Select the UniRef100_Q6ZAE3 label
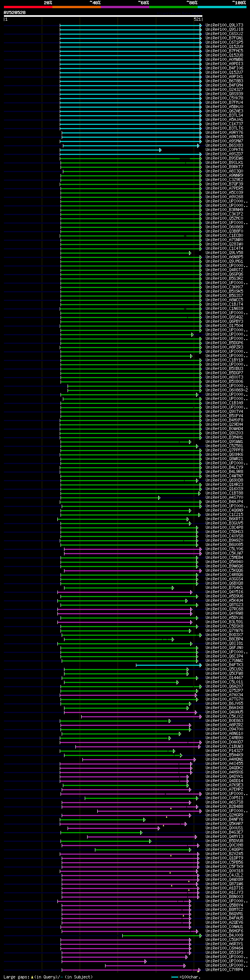Screen dimensions: 250x980 (x=224, y=111)
